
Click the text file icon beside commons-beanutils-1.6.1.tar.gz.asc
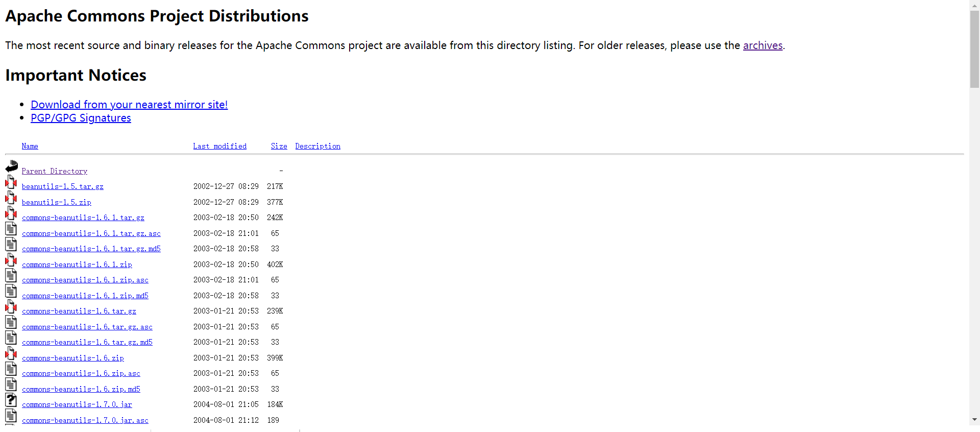click(11, 229)
